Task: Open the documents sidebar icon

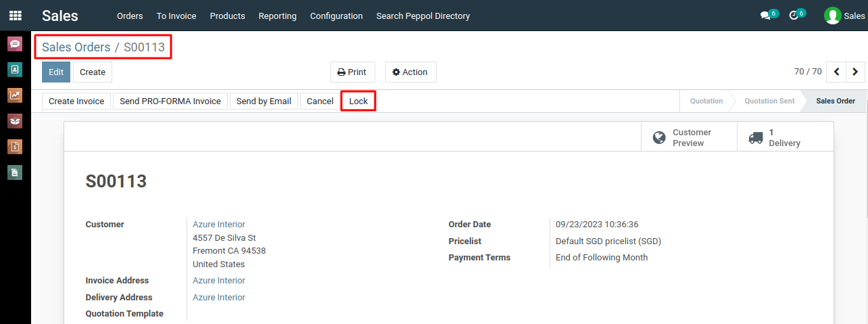Action: (x=15, y=172)
